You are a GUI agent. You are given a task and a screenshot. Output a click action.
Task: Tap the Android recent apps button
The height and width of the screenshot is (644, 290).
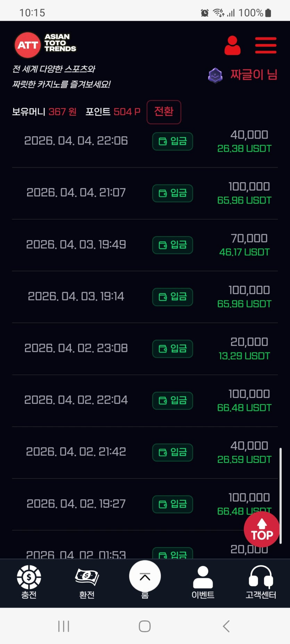[x=64, y=626]
